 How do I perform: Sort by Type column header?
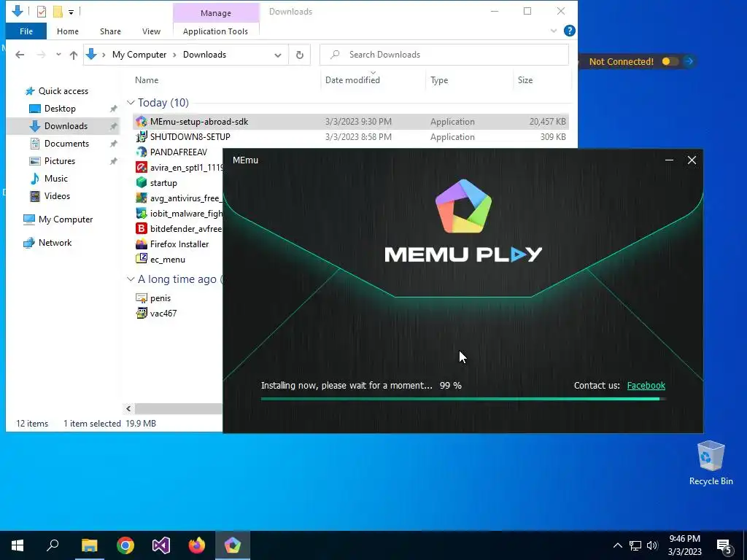pyautogui.click(x=439, y=80)
